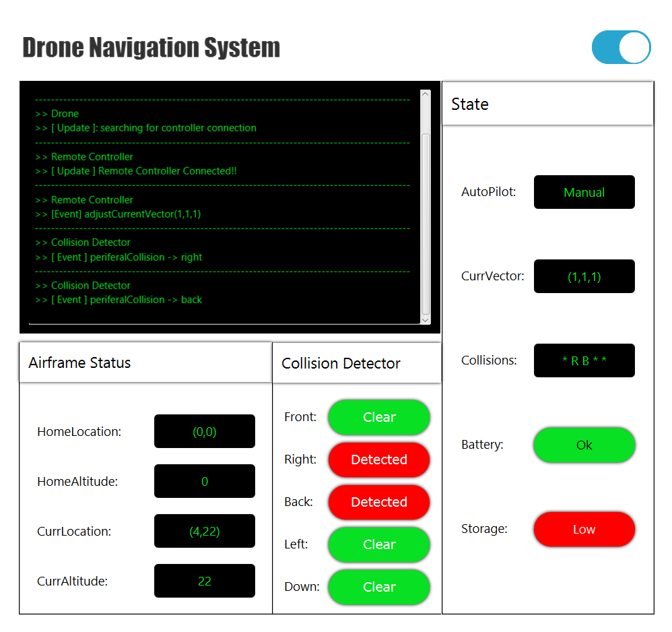
Task: Click the HomeAltitude 0 value field
Action: click(204, 481)
